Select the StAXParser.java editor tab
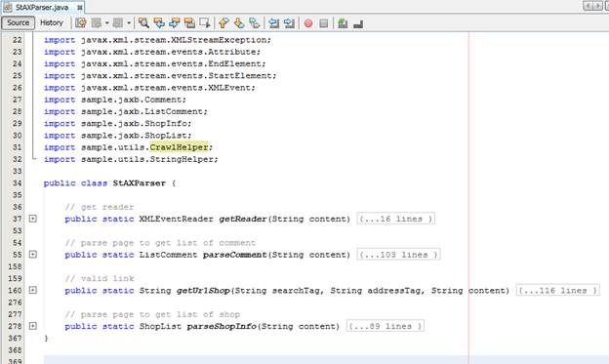The image size is (609, 364). tap(42, 8)
